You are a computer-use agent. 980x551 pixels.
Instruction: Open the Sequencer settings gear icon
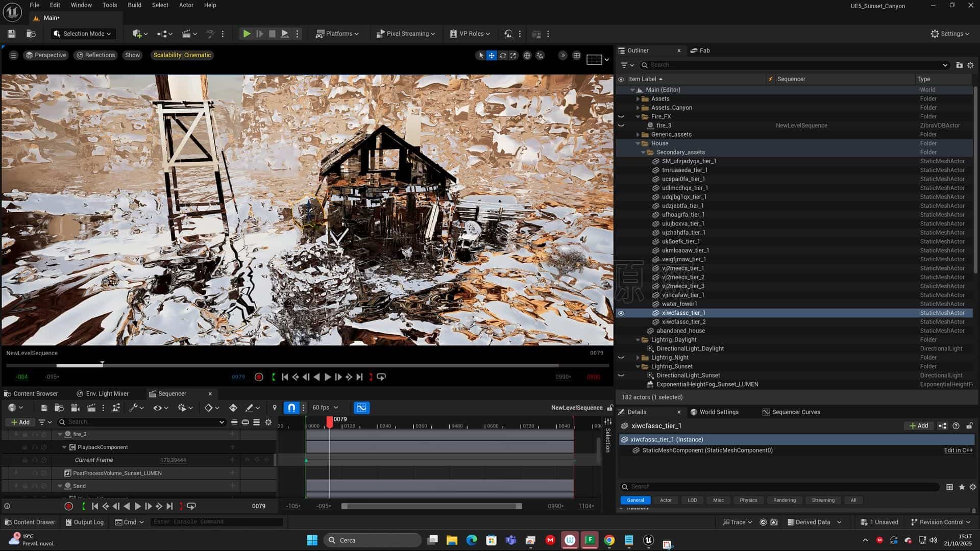pos(268,422)
